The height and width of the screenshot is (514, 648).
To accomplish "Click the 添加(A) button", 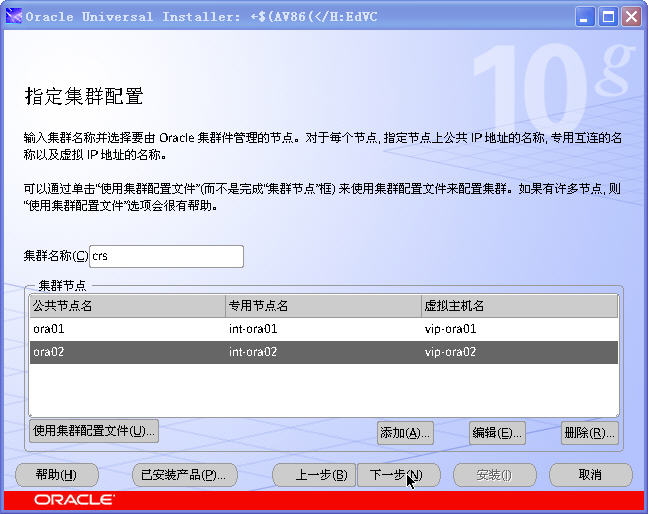I will (405, 433).
